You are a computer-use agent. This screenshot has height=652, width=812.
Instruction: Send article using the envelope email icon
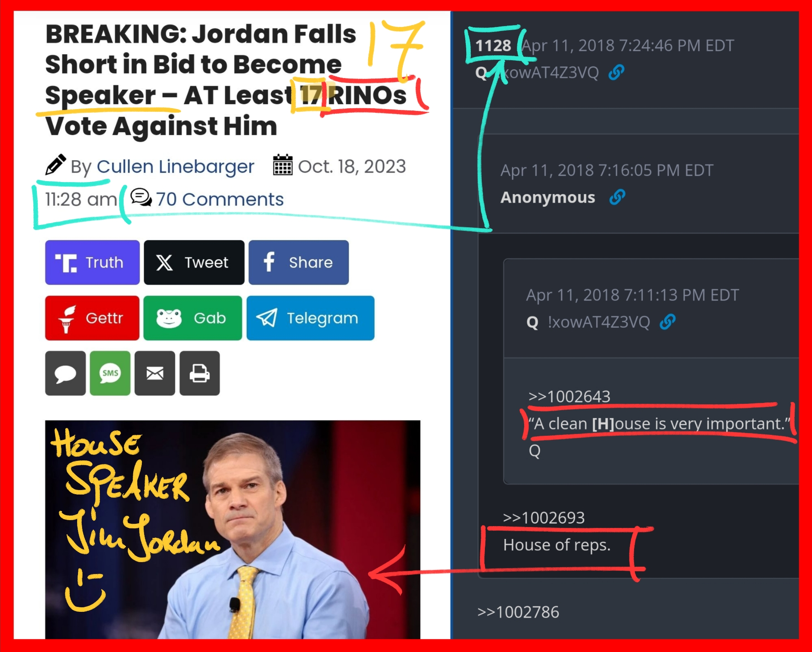(155, 373)
